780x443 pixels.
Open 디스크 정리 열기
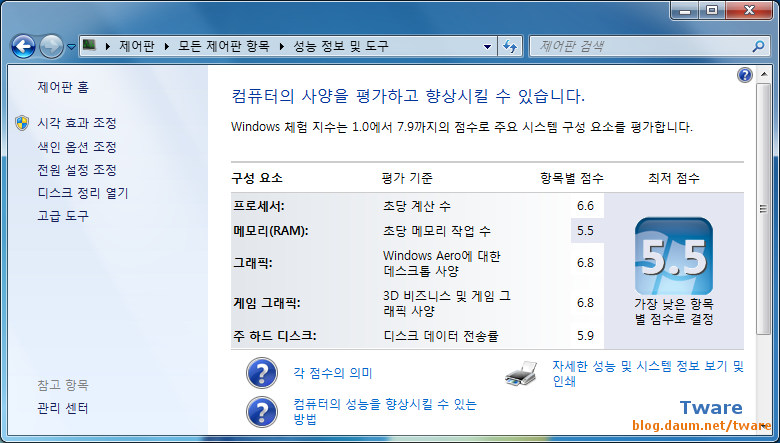(x=83, y=192)
